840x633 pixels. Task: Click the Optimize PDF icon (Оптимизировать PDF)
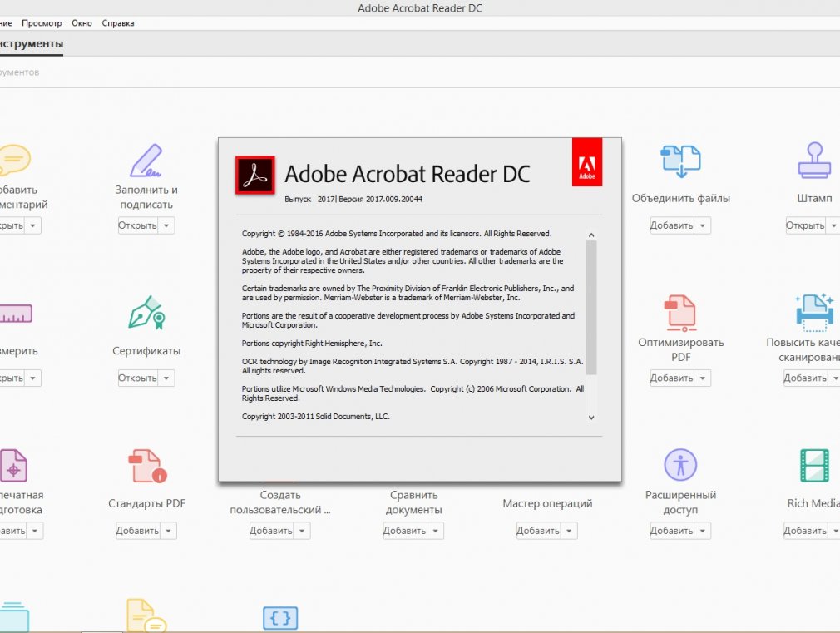click(x=680, y=313)
